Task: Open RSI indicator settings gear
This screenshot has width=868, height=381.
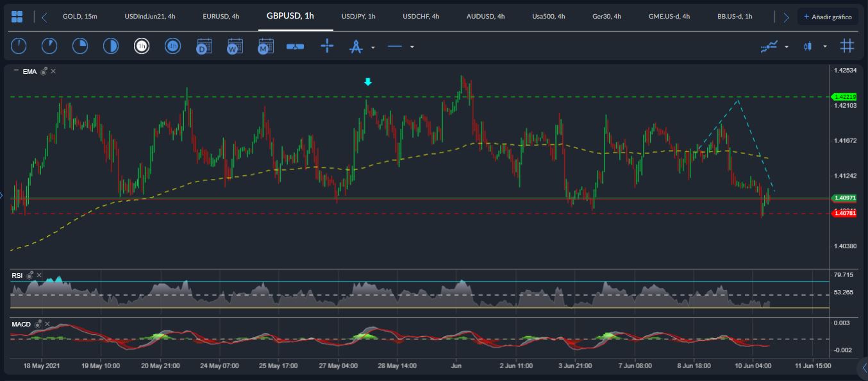Action: [29, 275]
